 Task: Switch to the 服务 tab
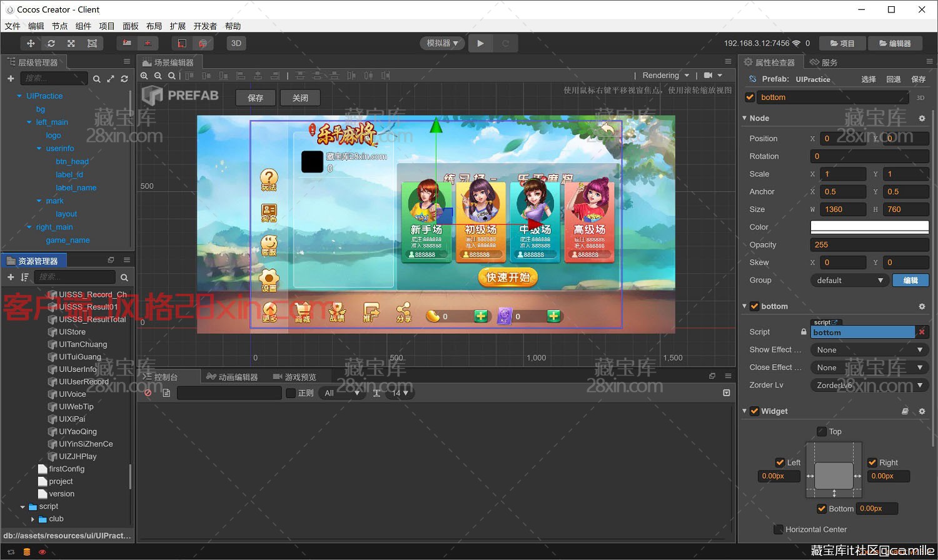(x=824, y=62)
